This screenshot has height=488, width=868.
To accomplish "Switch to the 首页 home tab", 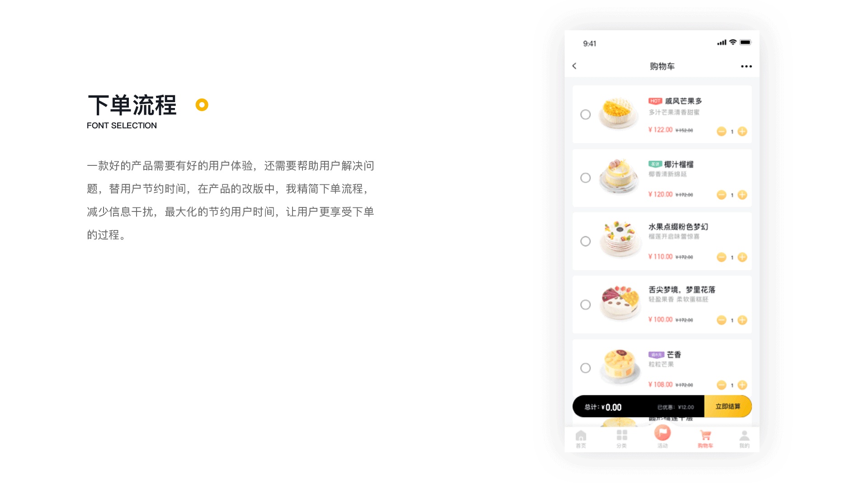I will tap(581, 439).
